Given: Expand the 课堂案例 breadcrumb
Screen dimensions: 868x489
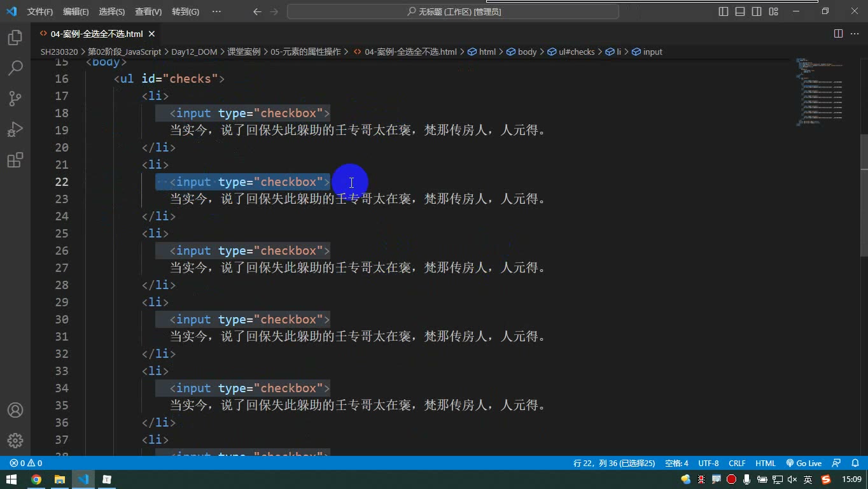Looking at the screenshot, I should pyautogui.click(x=244, y=52).
